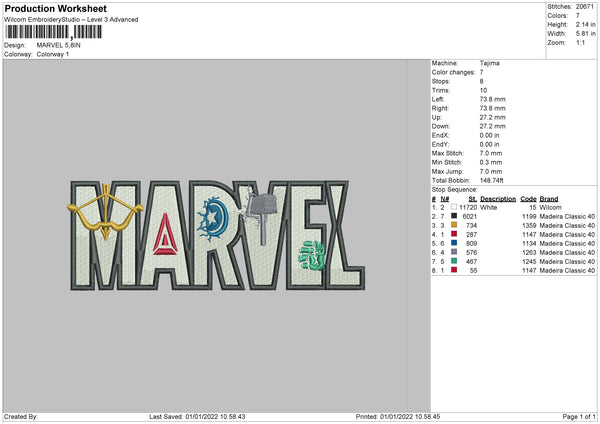Click the green fist emblem
The width and height of the screenshot is (600, 424).
(x=311, y=256)
